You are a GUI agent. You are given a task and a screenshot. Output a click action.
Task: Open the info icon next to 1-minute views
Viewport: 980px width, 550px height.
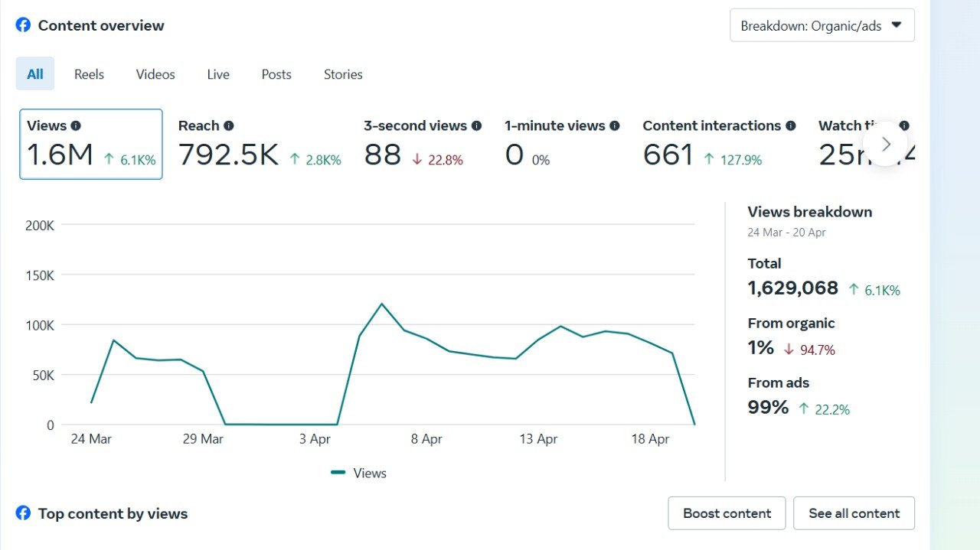click(x=615, y=125)
